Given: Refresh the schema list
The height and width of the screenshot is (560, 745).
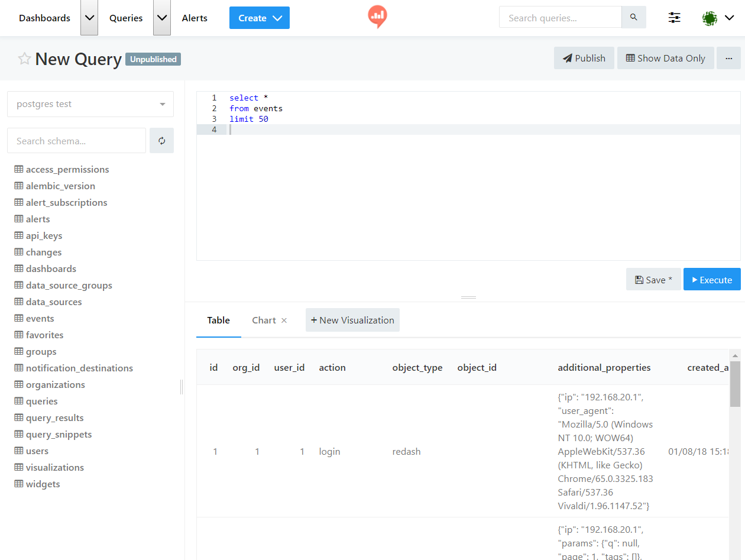Looking at the screenshot, I should pos(161,141).
